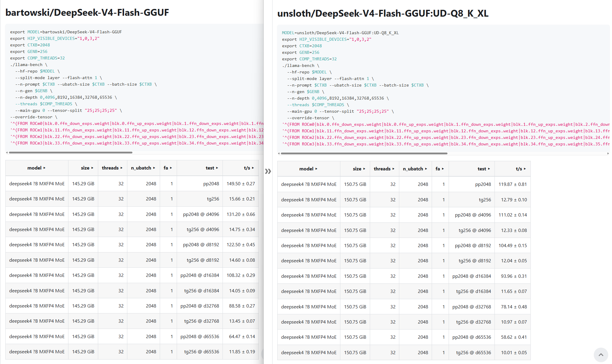The image size is (612, 364).
Task: Click right table pp2048 @ d65536 cell
Action: pos(472,337)
